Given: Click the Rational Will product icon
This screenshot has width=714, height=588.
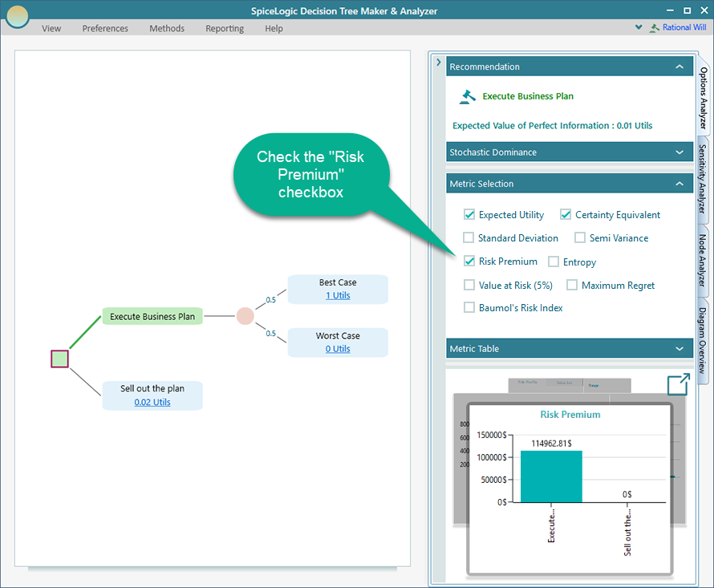Looking at the screenshot, I should (x=654, y=27).
